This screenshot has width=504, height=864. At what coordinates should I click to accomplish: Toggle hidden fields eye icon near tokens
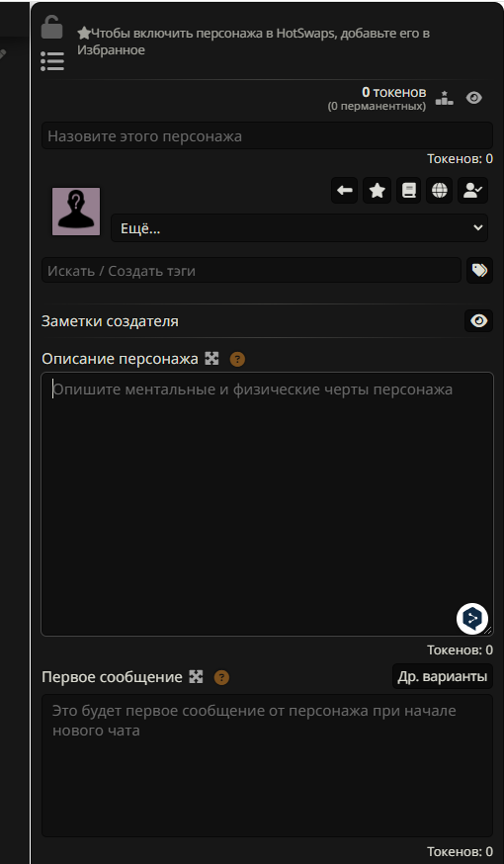[473, 98]
